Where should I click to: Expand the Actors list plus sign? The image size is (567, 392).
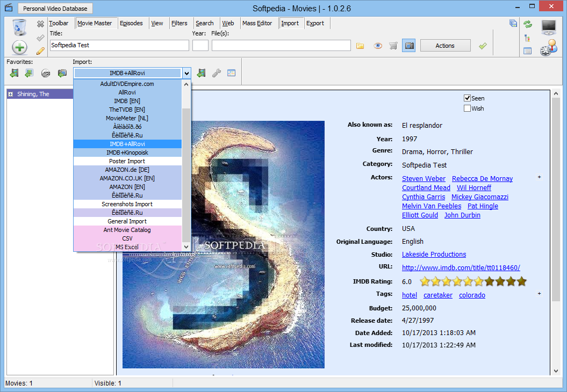pyautogui.click(x=539, y=177)
